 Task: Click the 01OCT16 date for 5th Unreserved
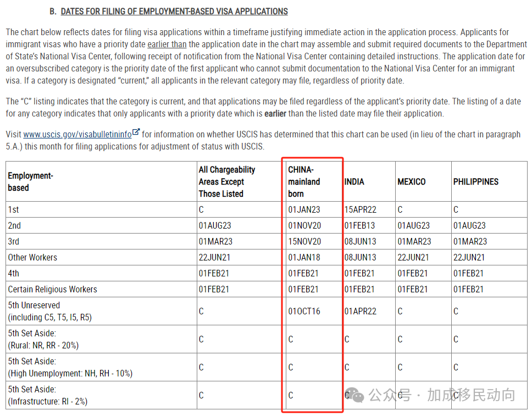click(x=304, y=311)
